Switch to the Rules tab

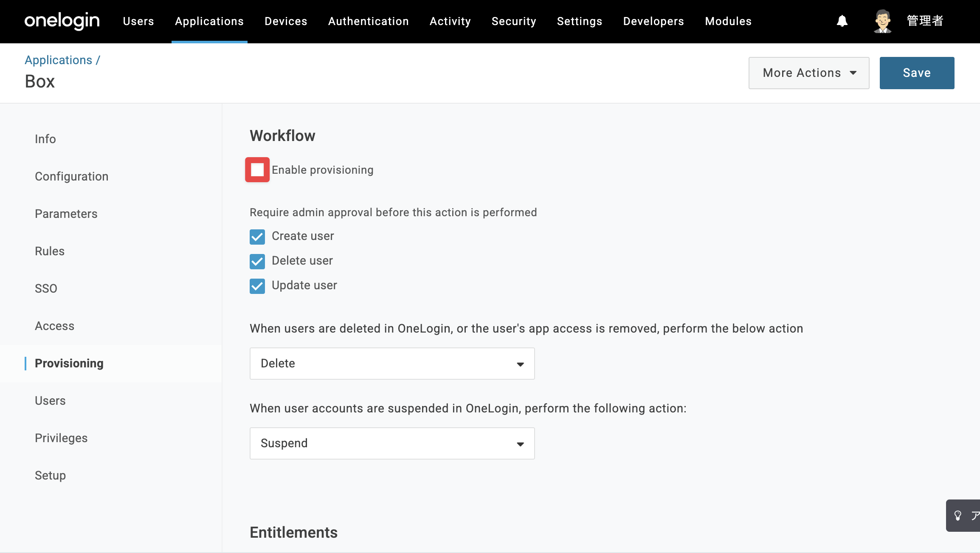(50, 251)
